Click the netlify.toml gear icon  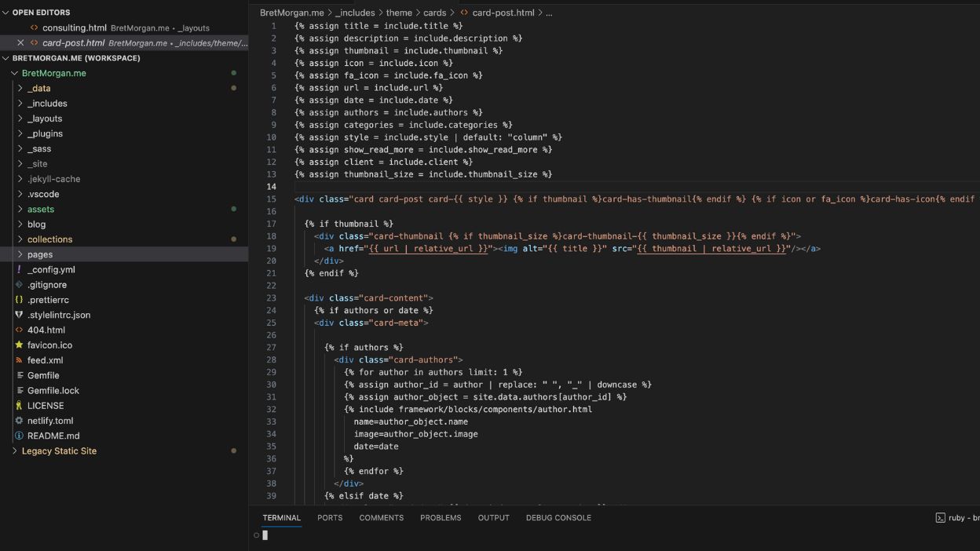(18, 420)
